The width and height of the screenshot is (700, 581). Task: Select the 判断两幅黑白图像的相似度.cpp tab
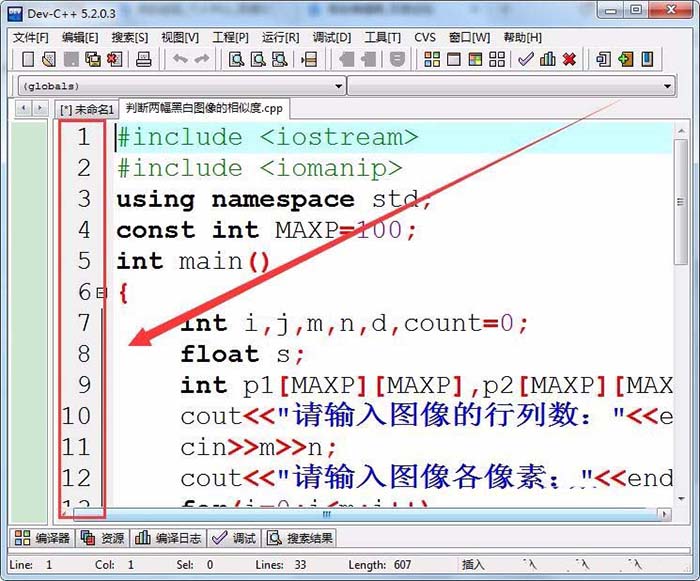click(x=204, y=109)
